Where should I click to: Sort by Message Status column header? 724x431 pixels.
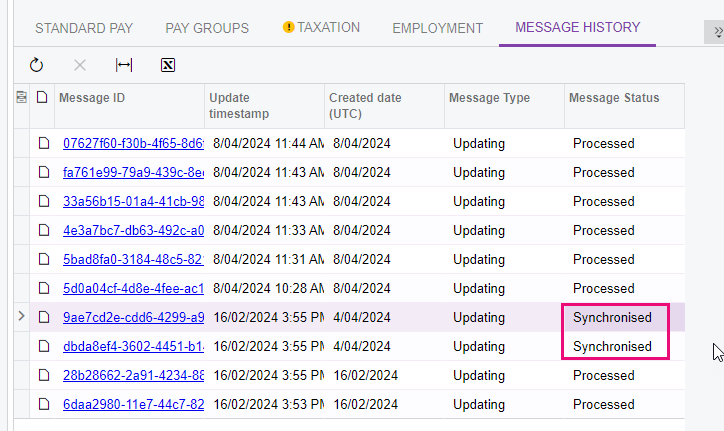pos(614,98)
